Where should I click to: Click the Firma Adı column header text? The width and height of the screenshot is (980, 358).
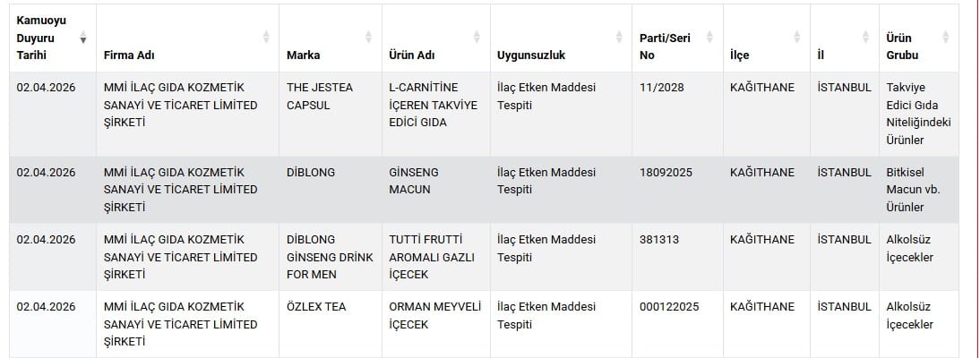129,55
